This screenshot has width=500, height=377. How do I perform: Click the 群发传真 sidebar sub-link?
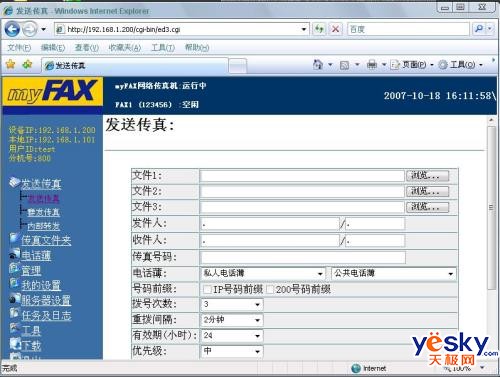[x=44, y=212]
